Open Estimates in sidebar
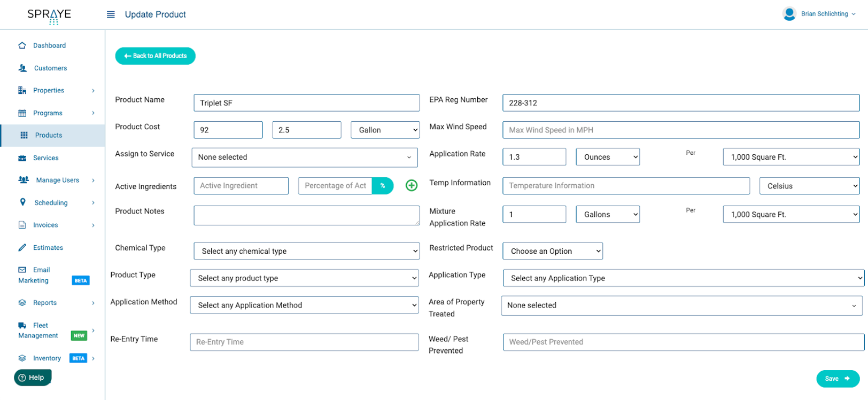This screenshot has height=400, width=868. click(x=48, y=248)
